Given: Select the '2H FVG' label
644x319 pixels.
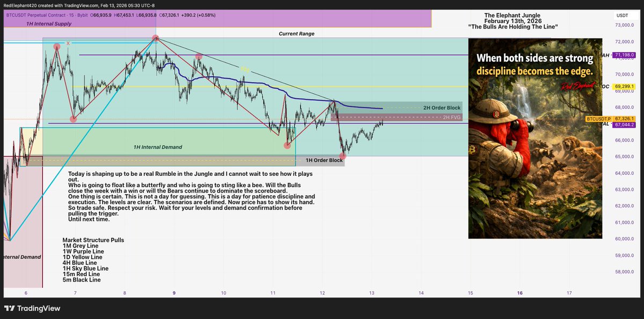Looking at the screenshot, I should 452,117.
